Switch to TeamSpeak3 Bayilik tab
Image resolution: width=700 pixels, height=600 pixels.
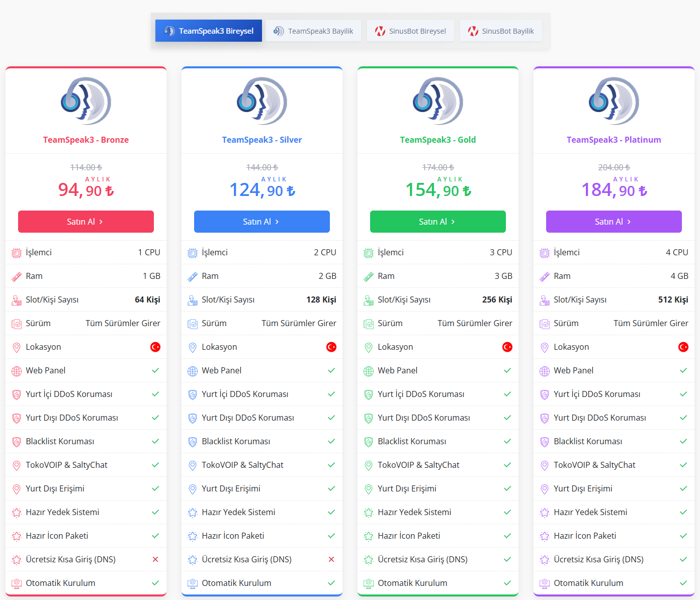(x=313, y=31)
